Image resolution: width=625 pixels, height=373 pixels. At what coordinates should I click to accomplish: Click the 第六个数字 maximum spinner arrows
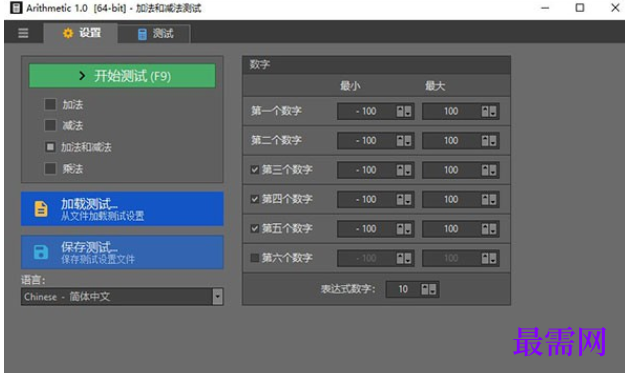[x=489, y=258]
